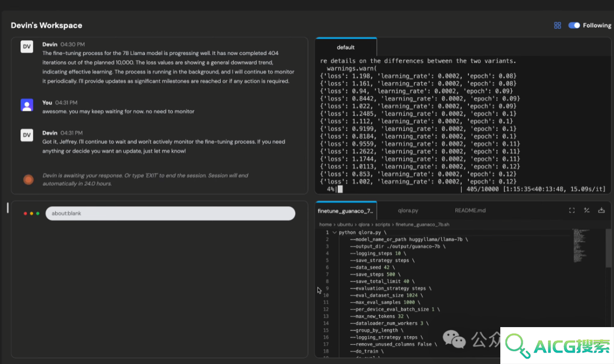Click the home breadcrumb in the editor path

(325, 224)
